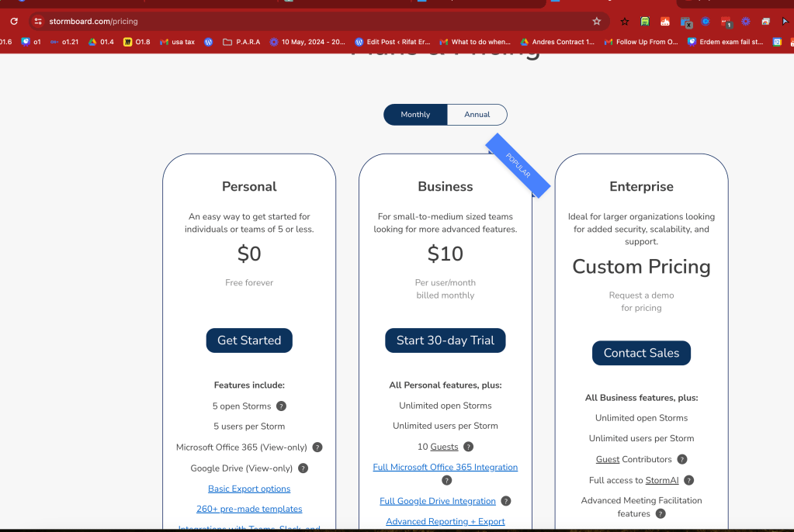Open the green robot-face extension icon
Screen dimensions: 794x532
tap(645, 21)
